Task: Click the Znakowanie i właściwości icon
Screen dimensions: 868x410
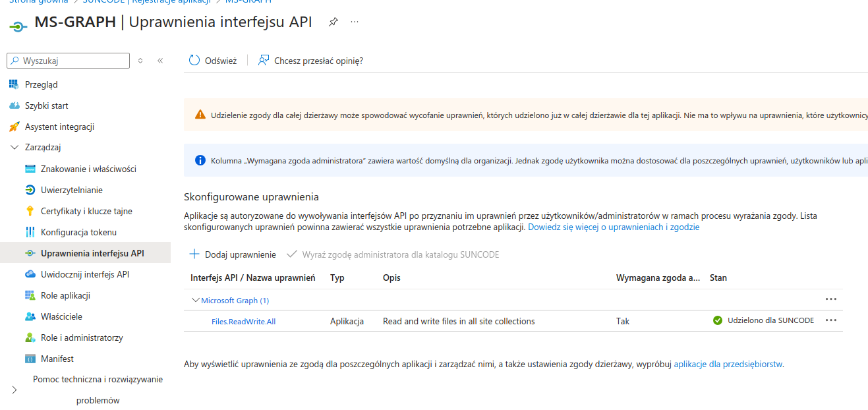Action: coord(30,169)
